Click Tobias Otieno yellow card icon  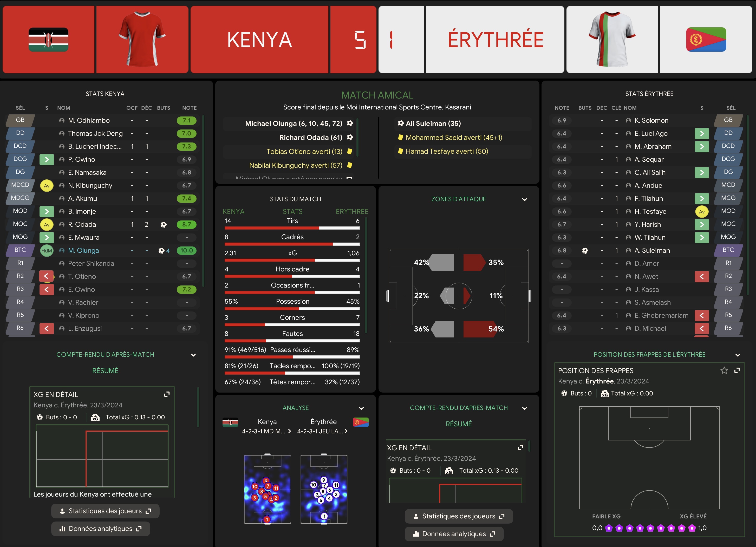[350, 152]
